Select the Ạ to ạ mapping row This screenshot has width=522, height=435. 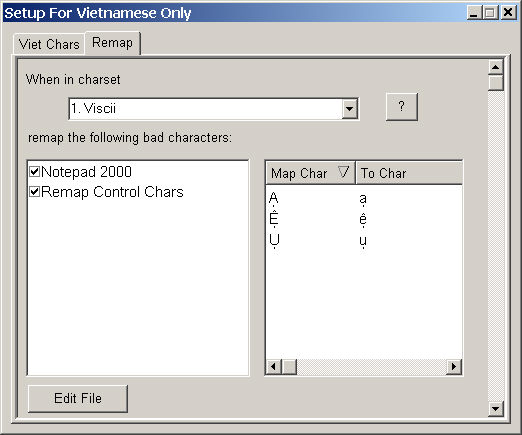(364, 199)
